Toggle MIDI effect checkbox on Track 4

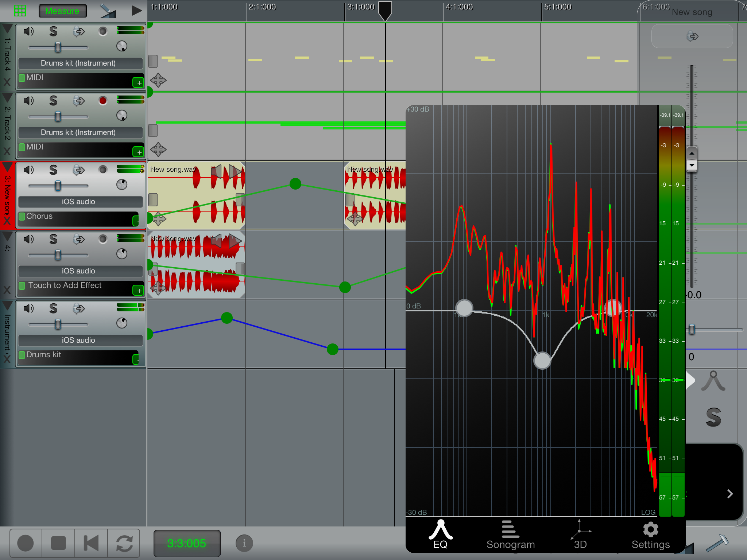click(x=22, y=78)
